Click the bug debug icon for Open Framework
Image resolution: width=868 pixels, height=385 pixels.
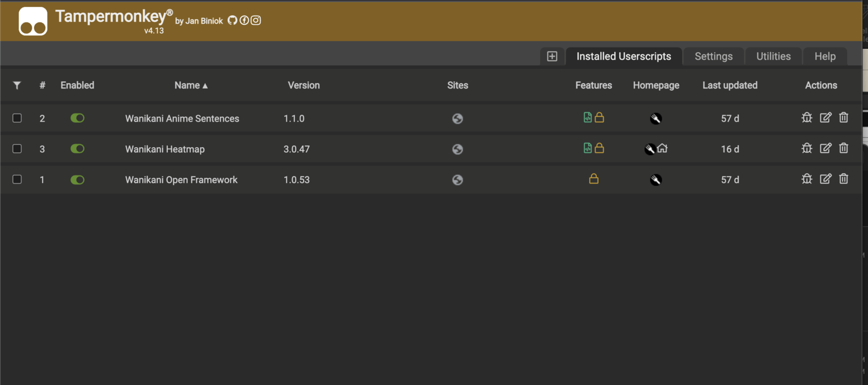(x=807, y=179)
